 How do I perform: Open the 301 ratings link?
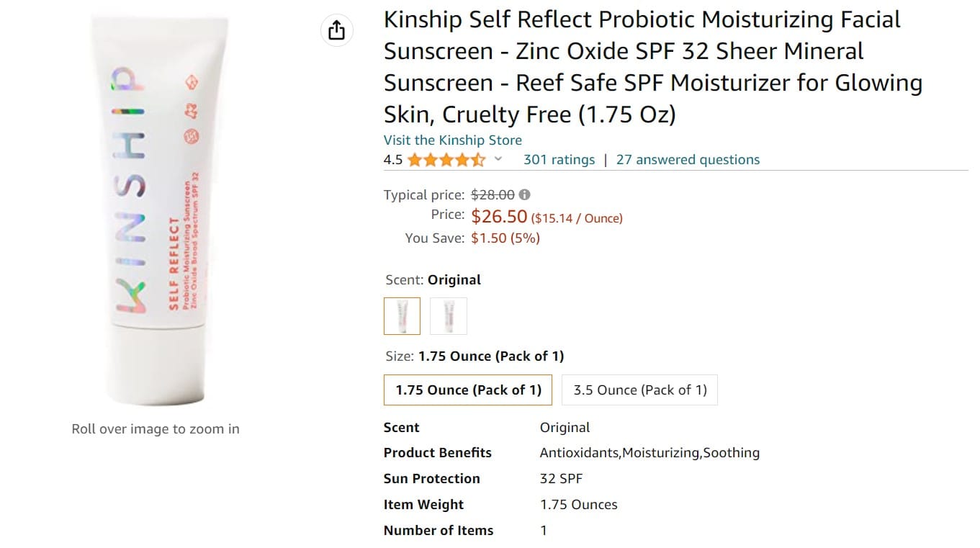[559, 160]
